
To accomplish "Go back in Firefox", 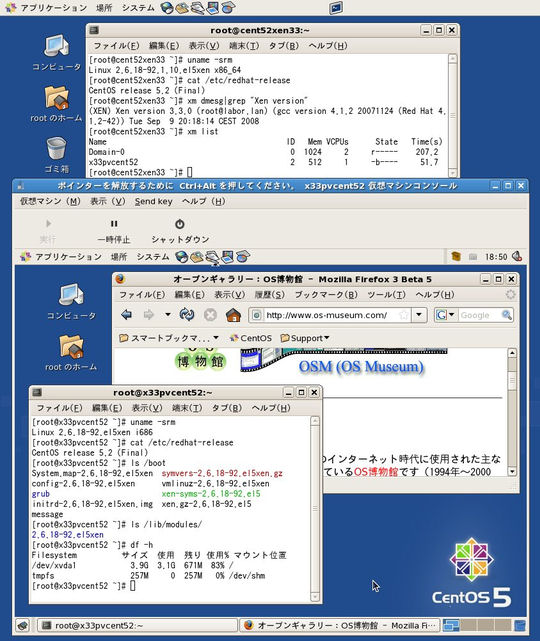I will pos(127,315).
